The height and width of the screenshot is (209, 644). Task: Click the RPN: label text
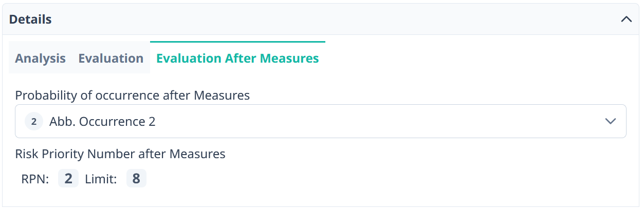(x=35, y=179)
